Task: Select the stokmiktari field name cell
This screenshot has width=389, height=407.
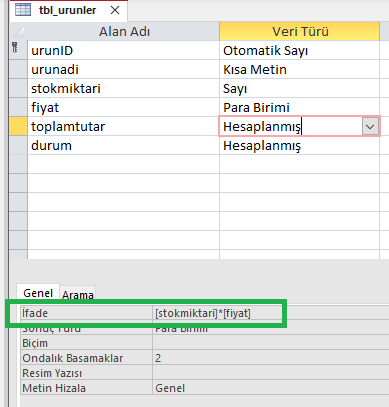Action: pyautogui.click(x=123, y=89)
